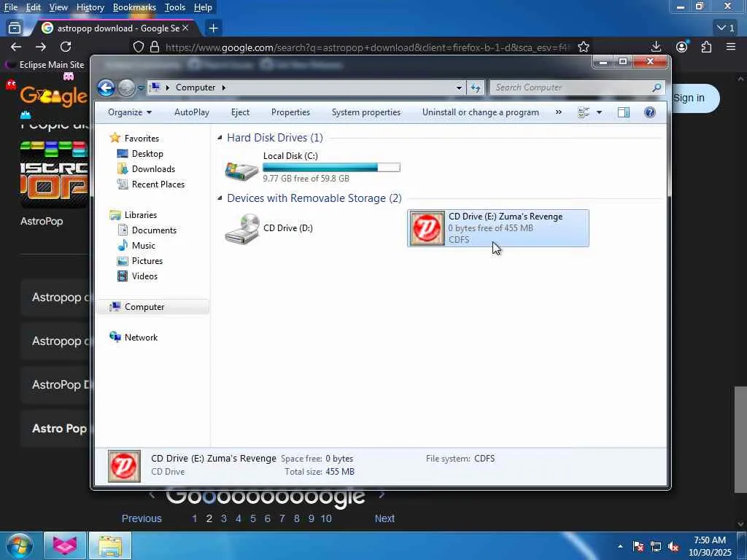Open Explorer help
Screen dimensions: 747x560
pos(649,112)
